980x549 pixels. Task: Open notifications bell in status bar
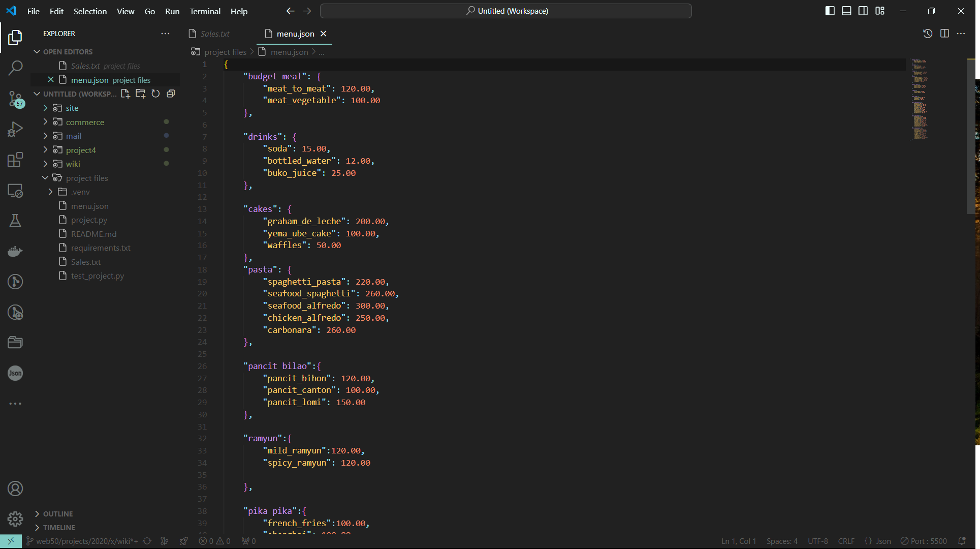pos(961,541)
